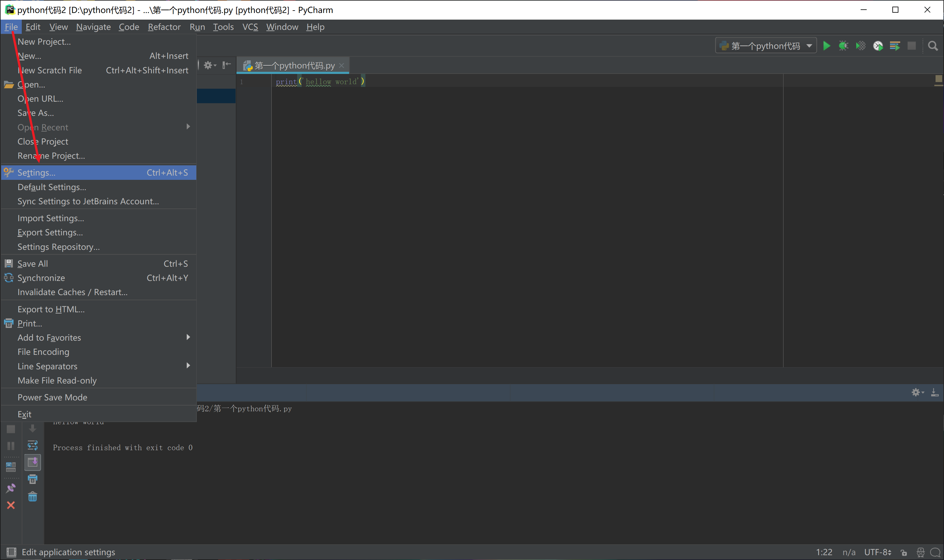Click the run panel hide icon
Viewport: 944px width, 560px height.
(935, 393)
